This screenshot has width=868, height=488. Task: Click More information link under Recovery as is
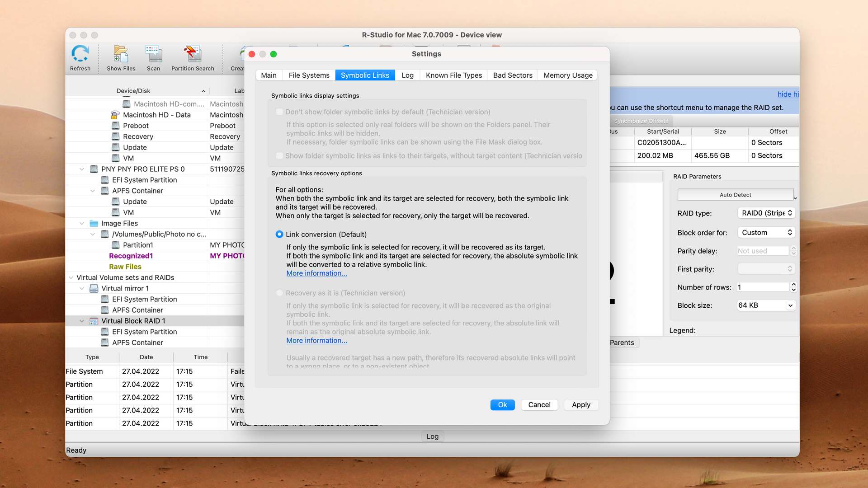[316, 340]
